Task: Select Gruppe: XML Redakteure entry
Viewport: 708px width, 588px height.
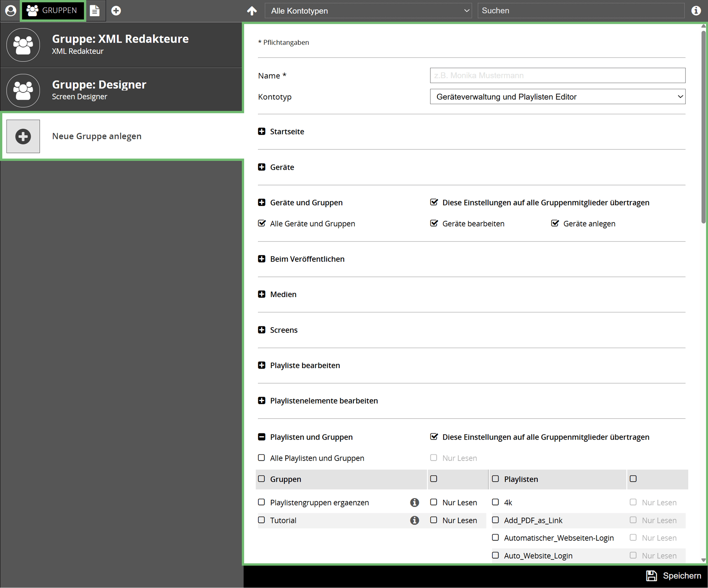Action: coord(121,45)
